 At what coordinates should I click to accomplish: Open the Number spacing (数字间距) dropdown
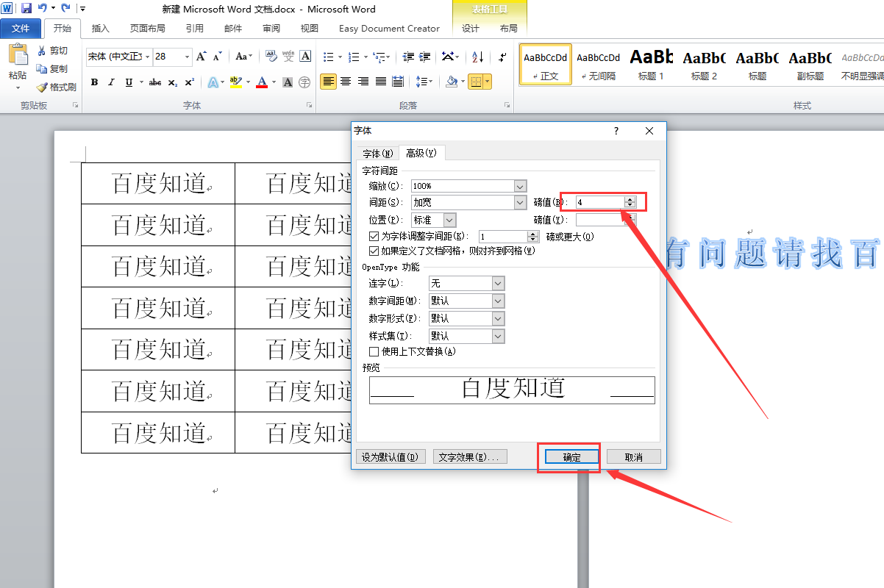[x=499, y=301]
